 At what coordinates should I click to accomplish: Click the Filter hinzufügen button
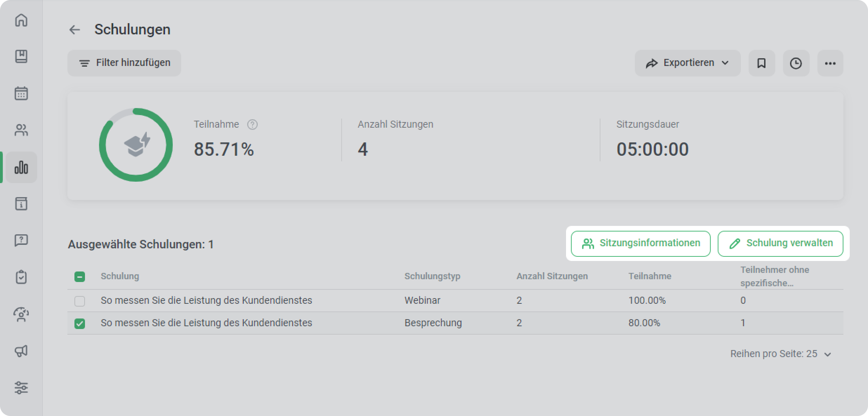pos(124,63)
